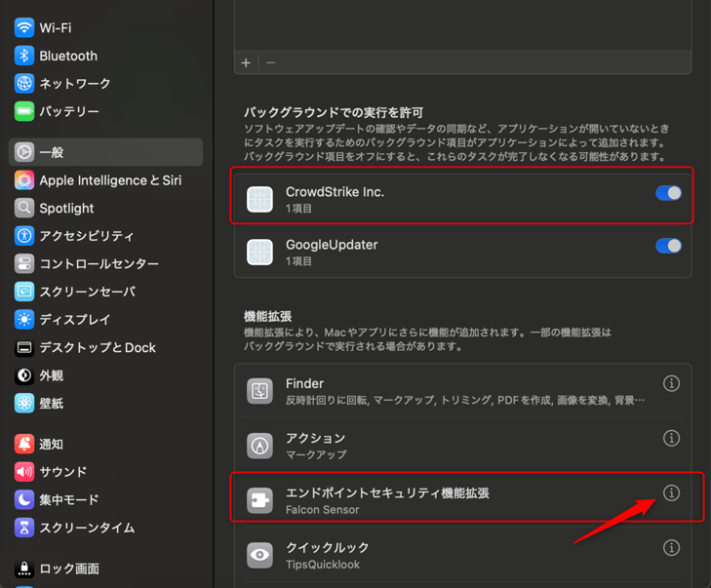Screen dimensions: 711x588
Task: Go to ネットワーク settings pane
Action: coord(105,84)
